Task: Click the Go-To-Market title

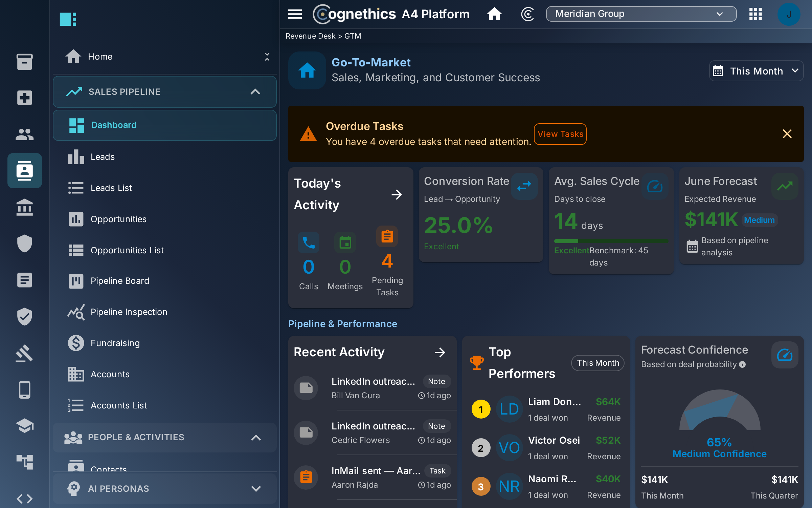Action: click(x=371, y=62)
